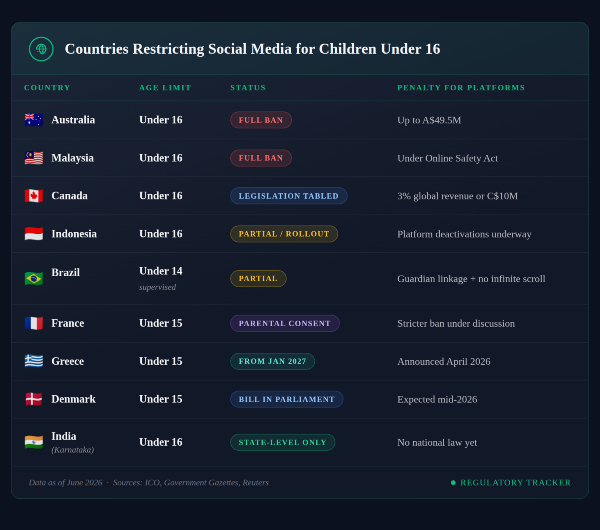Click the Announced April 2026 text

(444, 361)
